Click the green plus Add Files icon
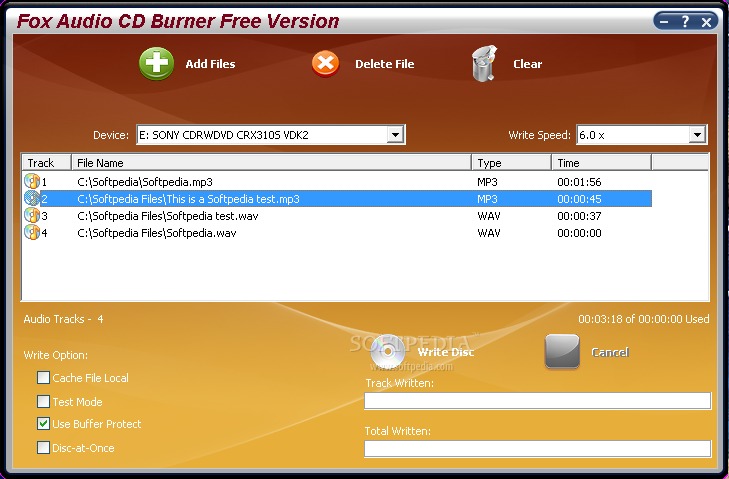This screenshot has height=479, width=729. [x=157, y=64]
